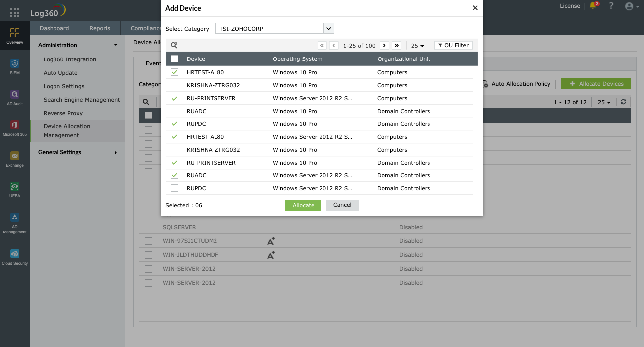The width and height of the screenshot is (644, 347).
Task: Uncheck first HRTEST-AL80 Windows 10 Pro row
Action: (x=174, y=72)
